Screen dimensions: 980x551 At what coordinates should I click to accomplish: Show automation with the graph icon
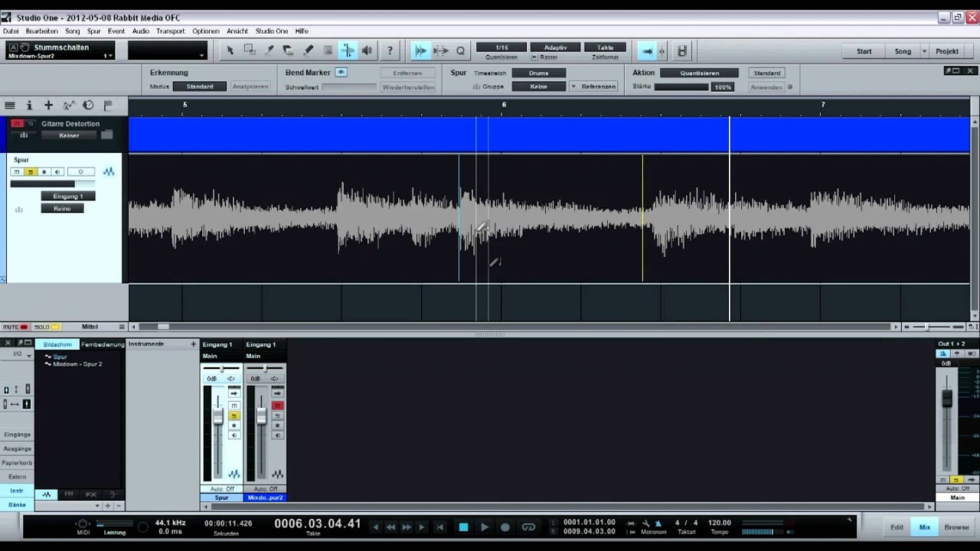68,105
